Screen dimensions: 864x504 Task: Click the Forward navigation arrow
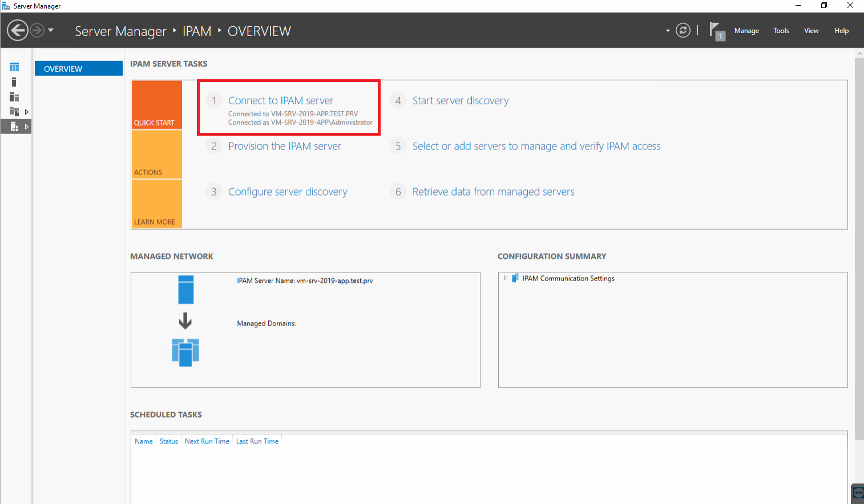(37, 30)
